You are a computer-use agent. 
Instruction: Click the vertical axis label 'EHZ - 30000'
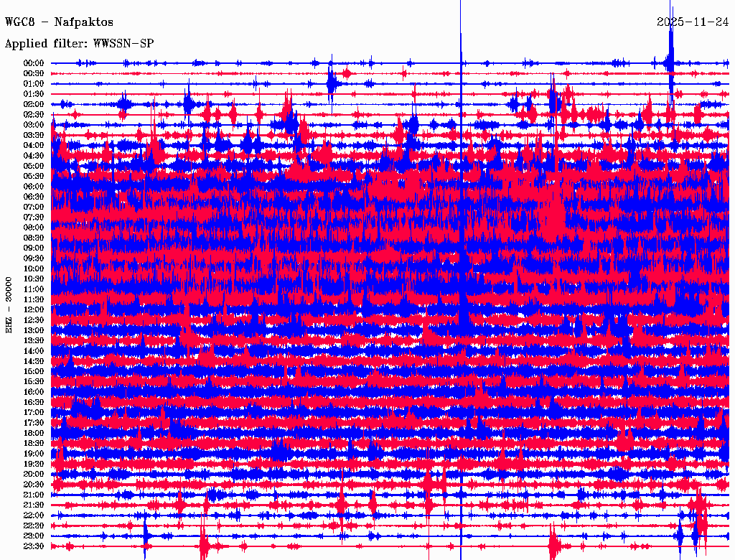click(x=9, y=305)
